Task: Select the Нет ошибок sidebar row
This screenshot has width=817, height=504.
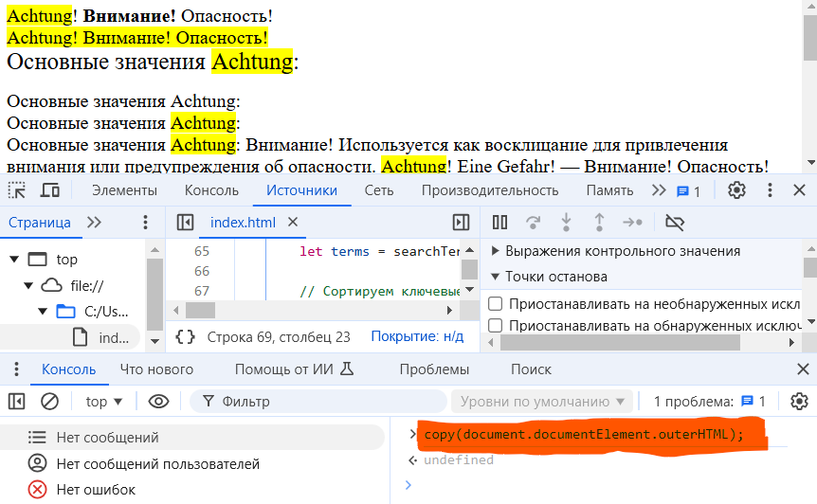Action: click(192, 490)
